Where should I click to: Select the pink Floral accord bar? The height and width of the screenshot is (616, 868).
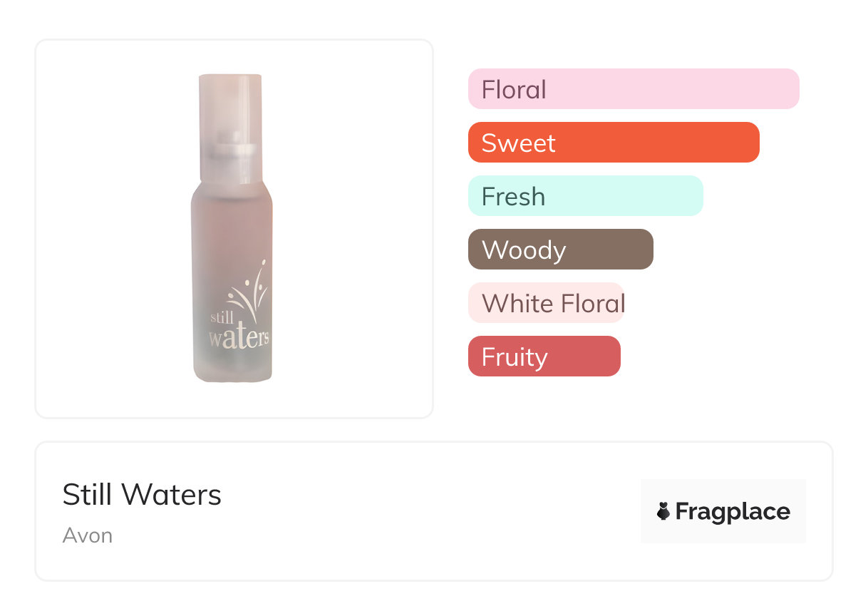coord(633,89)
